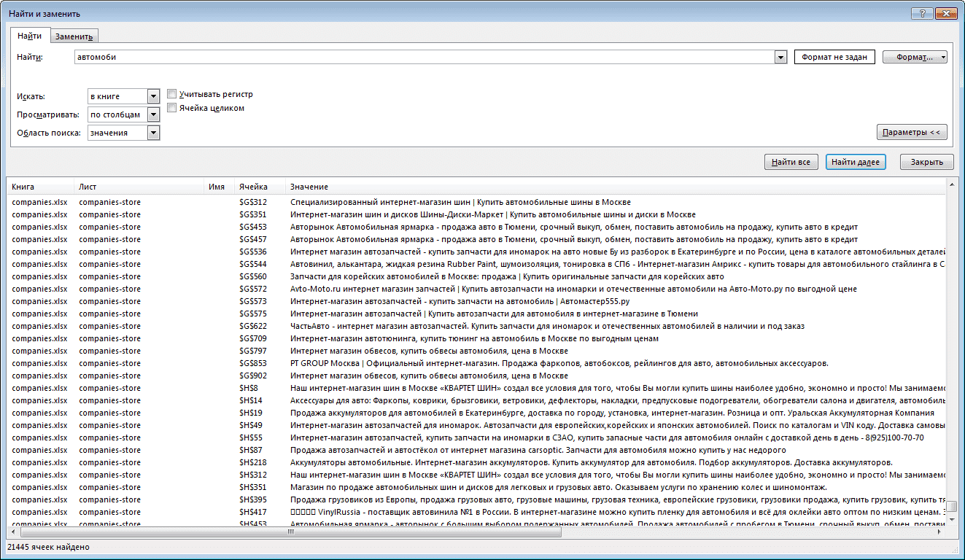Select the Автомастер555.ру result row
965x560 pixels.
point(476,301)
